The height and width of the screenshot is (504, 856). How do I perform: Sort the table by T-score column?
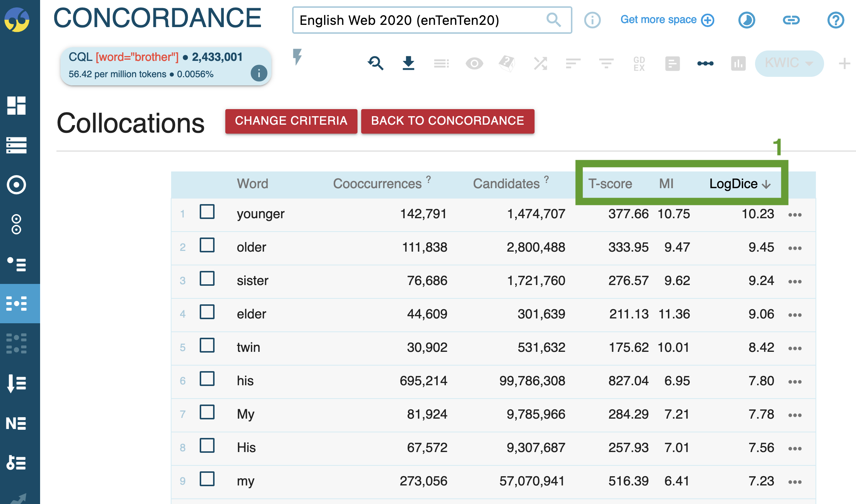point(610,184)
